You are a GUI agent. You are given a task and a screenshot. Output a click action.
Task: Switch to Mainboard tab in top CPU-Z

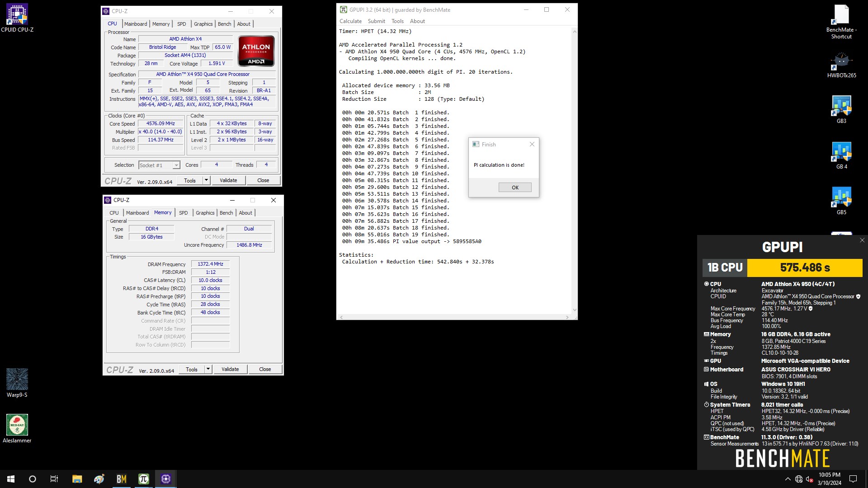136,24
